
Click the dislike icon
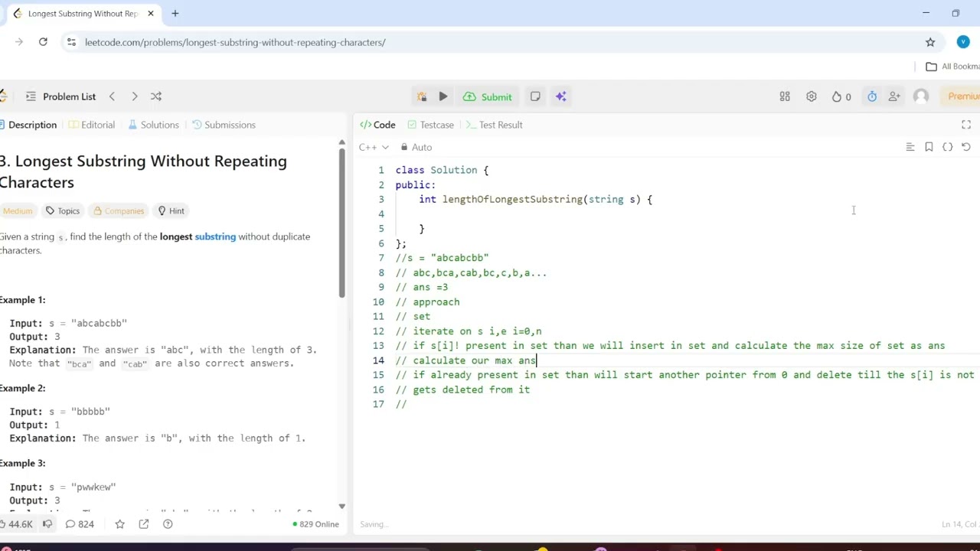coord(47,524)
